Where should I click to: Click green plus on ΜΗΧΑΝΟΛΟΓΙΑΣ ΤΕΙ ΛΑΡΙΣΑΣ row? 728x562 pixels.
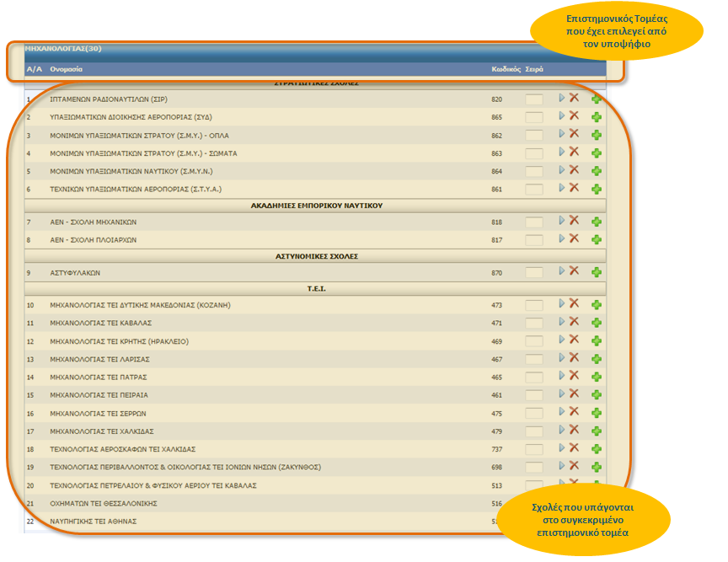pyautogui.click(x=597, y=359)
